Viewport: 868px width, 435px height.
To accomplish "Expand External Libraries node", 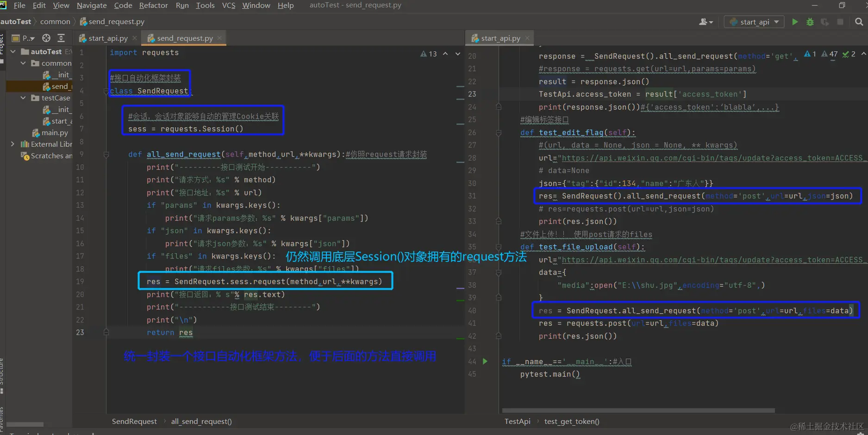I will [13, 144].
